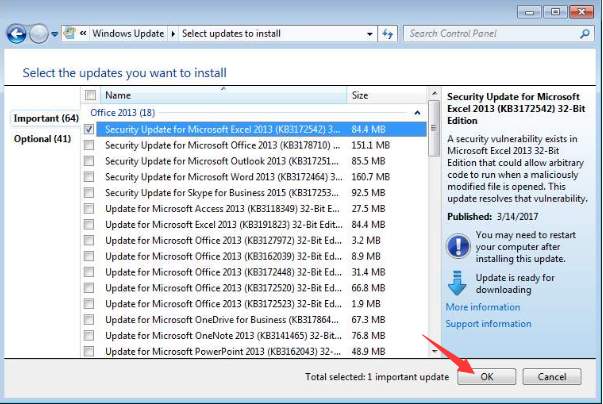The image size is (603, 404).
Task: Click the Back navigation arrow
Action: [17, 34]
